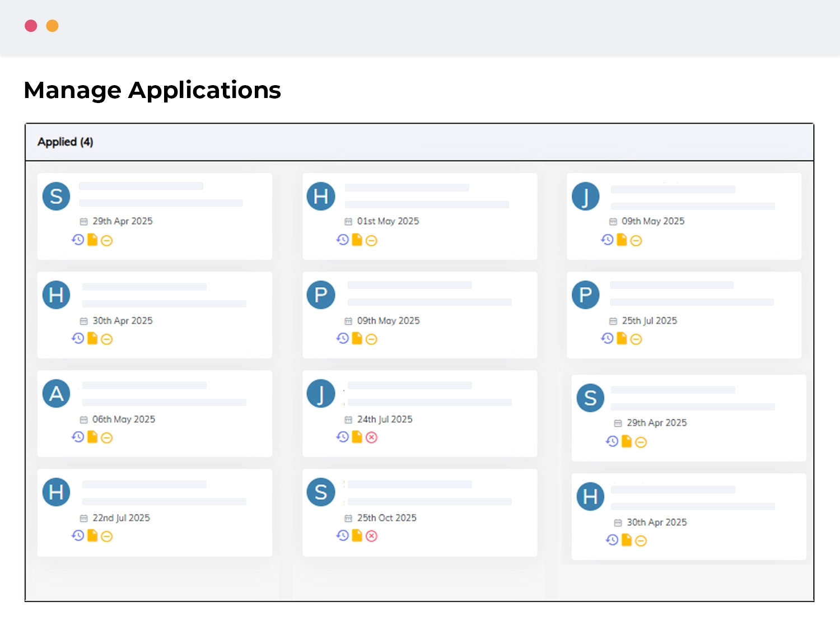Select the avatar with initial S on 29th Apr card
This screenshot has height=634, width=840.
point(56,196)
